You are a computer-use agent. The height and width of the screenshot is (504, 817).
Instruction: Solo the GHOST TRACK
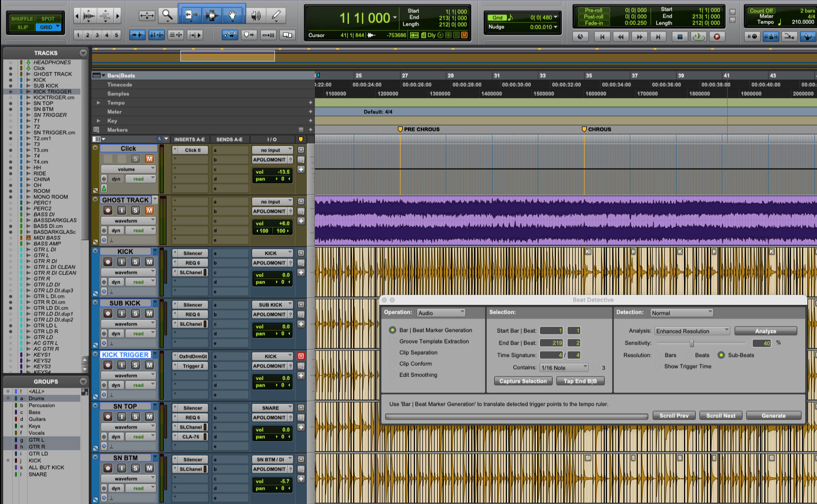pos(136,211)
